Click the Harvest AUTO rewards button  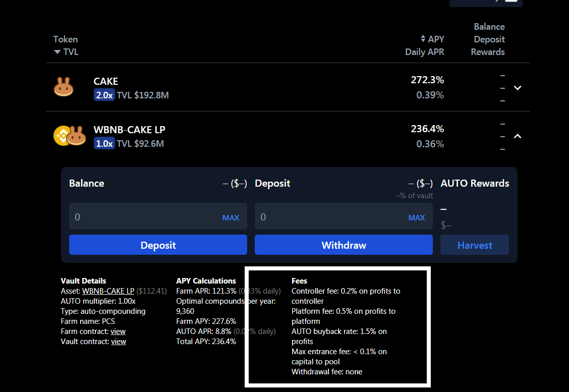click(475, 245)
